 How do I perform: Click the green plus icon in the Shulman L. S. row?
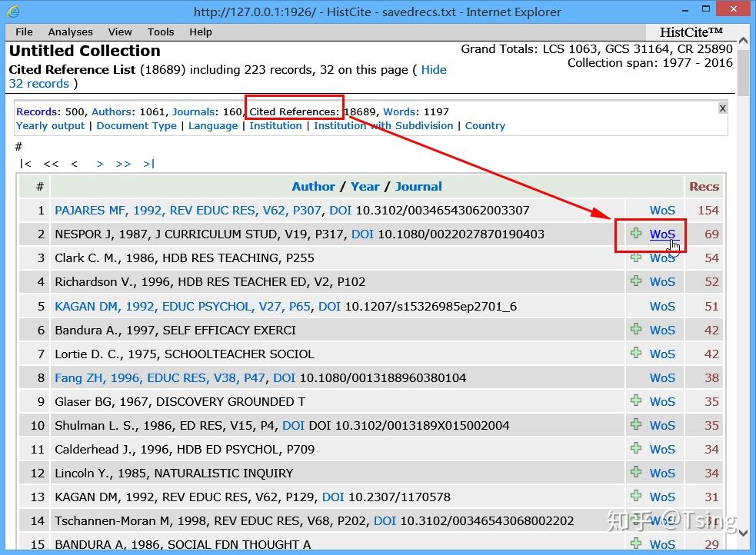[x=636, y=424]
